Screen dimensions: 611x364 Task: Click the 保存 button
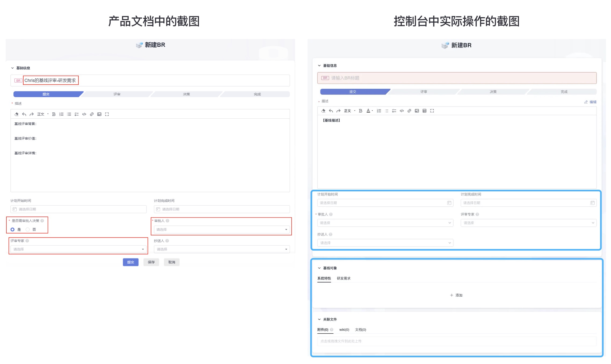(x=151, y=262)
